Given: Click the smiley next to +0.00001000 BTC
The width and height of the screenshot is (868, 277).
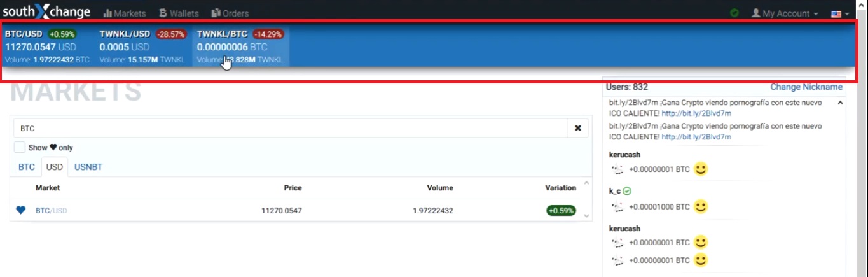Looking at the screenshot, I should click(x=700, y=206).
